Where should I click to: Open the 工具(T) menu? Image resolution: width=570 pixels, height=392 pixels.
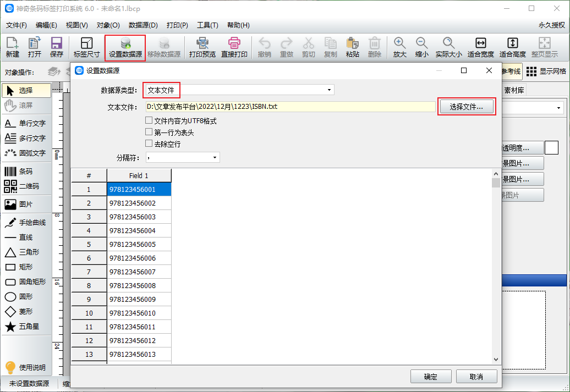(207, 25)
